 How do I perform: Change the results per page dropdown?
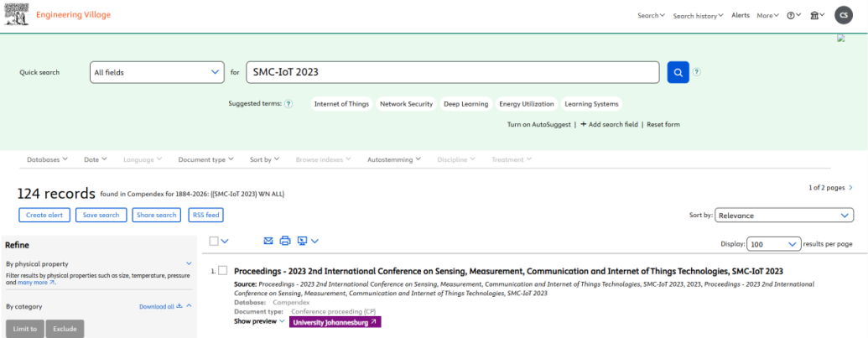[x=773, y=243]
